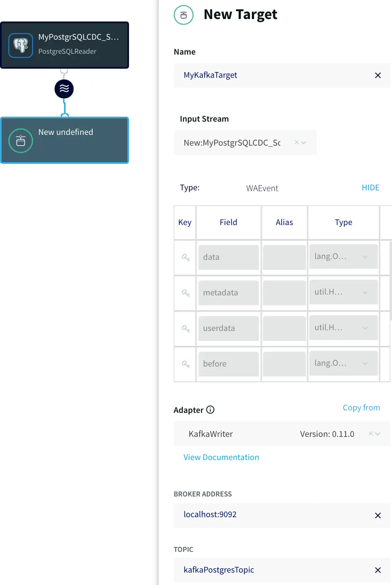Image resolution: width=392 pixels, height=585 pixels.
Task: Clear the MyKafkaTarget name field
Action: (x=378, y=75)
